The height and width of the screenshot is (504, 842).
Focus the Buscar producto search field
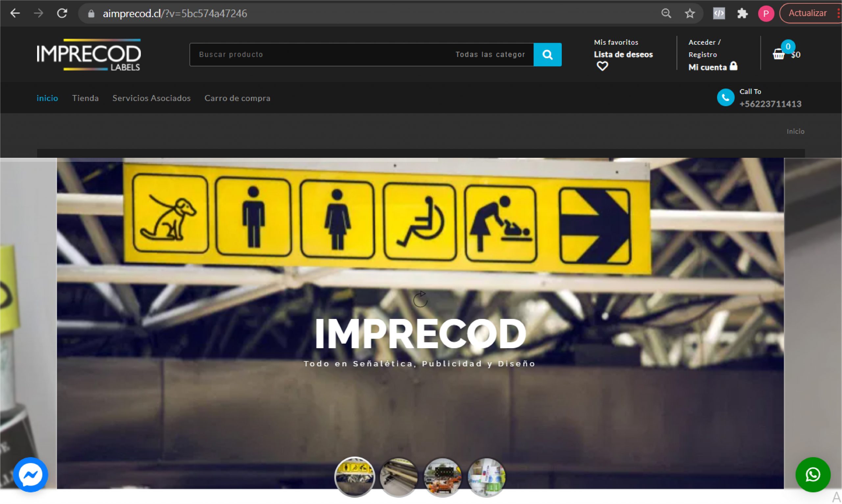click(319, 54)
